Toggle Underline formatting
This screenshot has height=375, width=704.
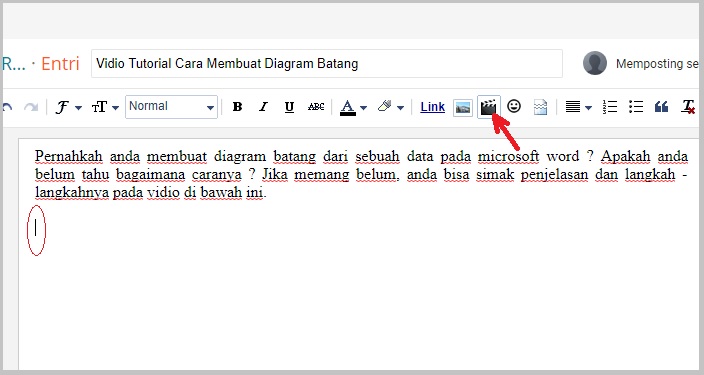(x=290, y=107)
